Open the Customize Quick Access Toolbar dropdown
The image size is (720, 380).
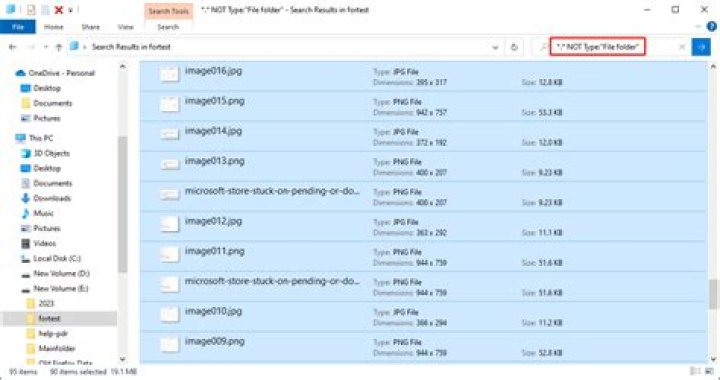click(x=70, y=10)
